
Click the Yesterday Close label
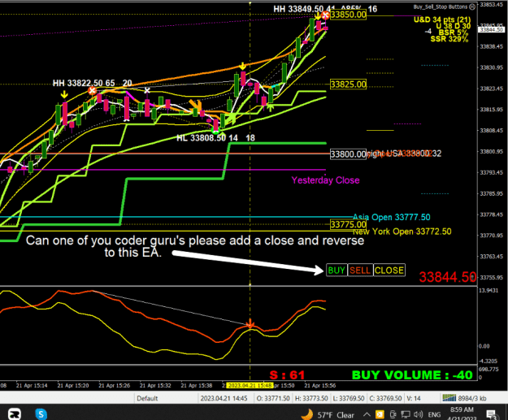pyautogui.click(x=326, y=180)
